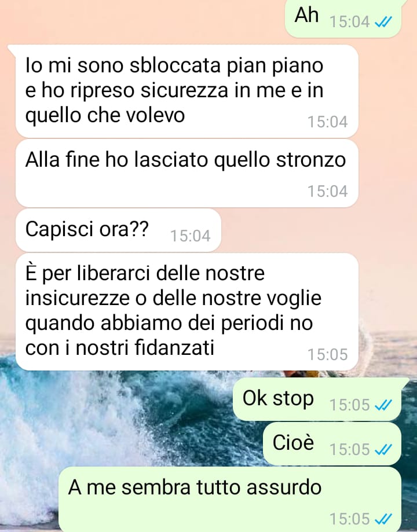The height and width of the screenshot is (532, 417).
Task: Tap the "Cioè" sent message bubble
Action: click(332, 444)
